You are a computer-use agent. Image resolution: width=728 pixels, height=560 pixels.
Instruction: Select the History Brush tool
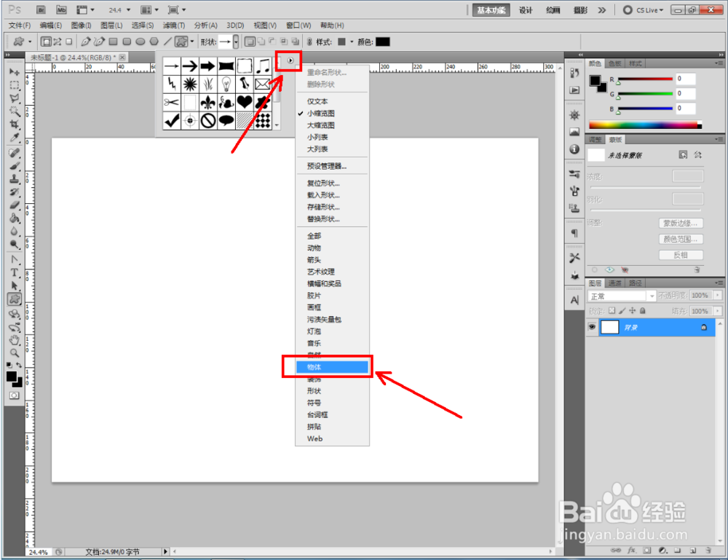15,192
